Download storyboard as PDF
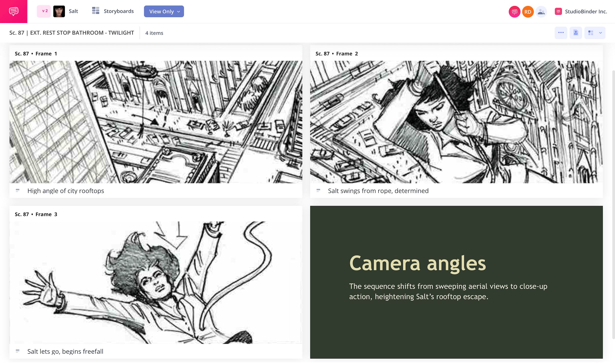Screen dimensions: 615x364 [576, 33]
